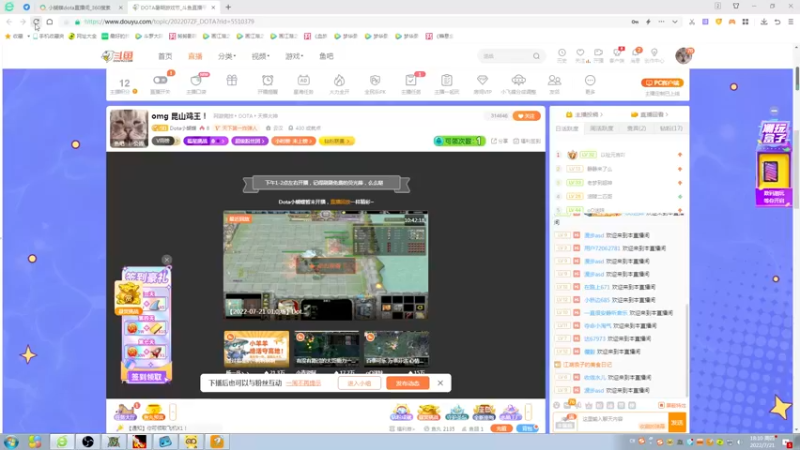The height and width of the screenshot is (450, 800).
Task: Click the Douyu search input field
Action: click(x=505, y=56)
